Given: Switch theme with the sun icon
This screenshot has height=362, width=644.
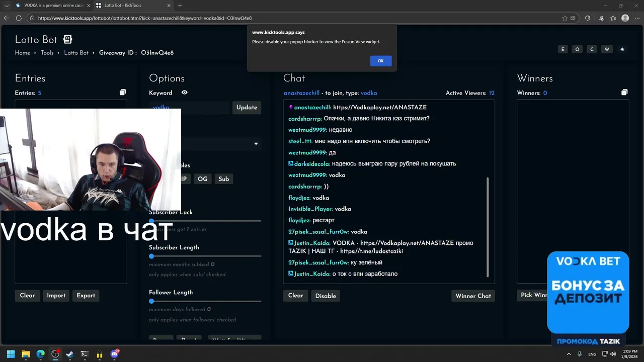Looking at the screenshot, I should 622,49.
